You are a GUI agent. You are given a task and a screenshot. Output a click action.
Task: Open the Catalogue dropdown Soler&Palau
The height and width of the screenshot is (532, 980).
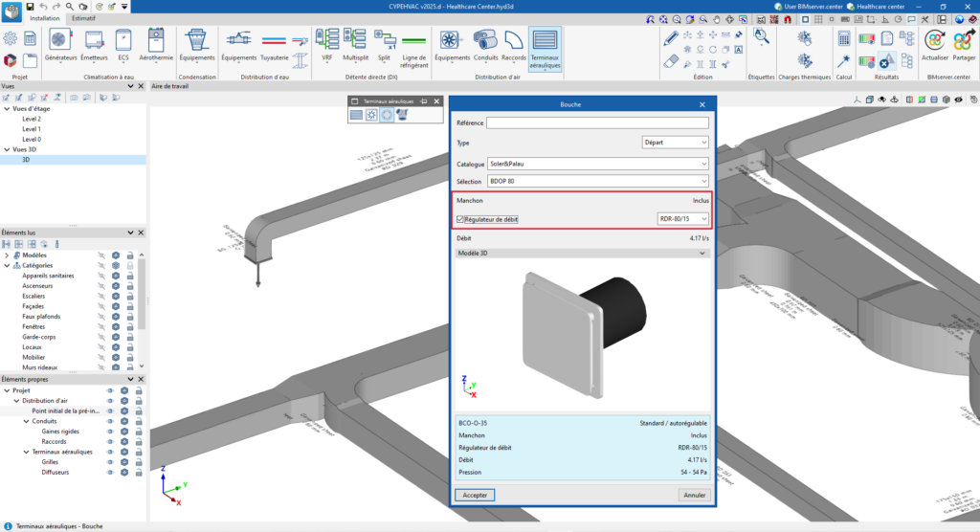point(597,164)
